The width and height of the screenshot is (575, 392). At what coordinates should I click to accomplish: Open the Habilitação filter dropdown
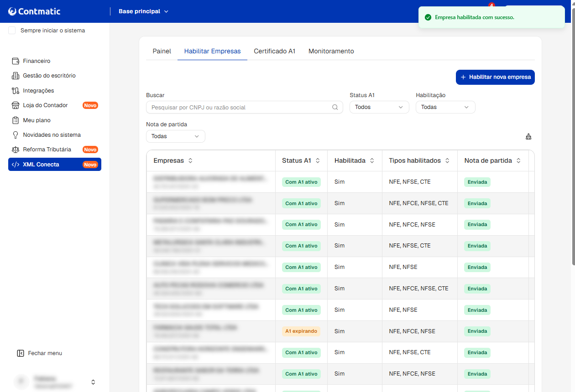tap(445, 107)
